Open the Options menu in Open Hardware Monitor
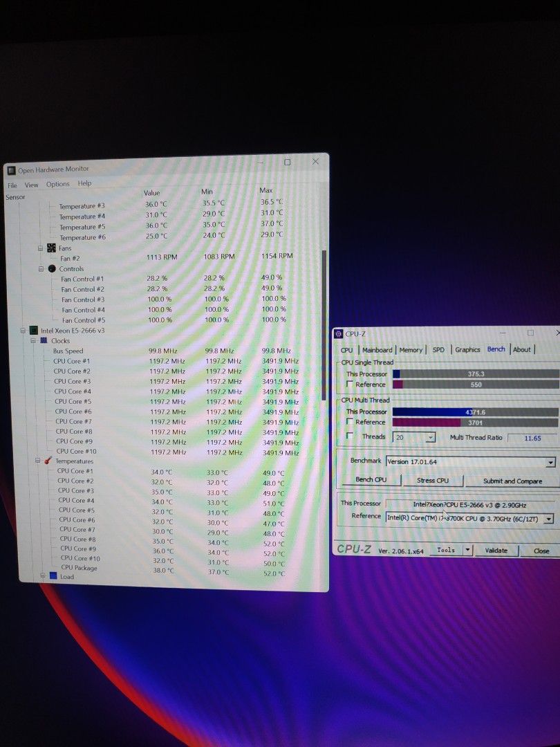 pos(57,183)
